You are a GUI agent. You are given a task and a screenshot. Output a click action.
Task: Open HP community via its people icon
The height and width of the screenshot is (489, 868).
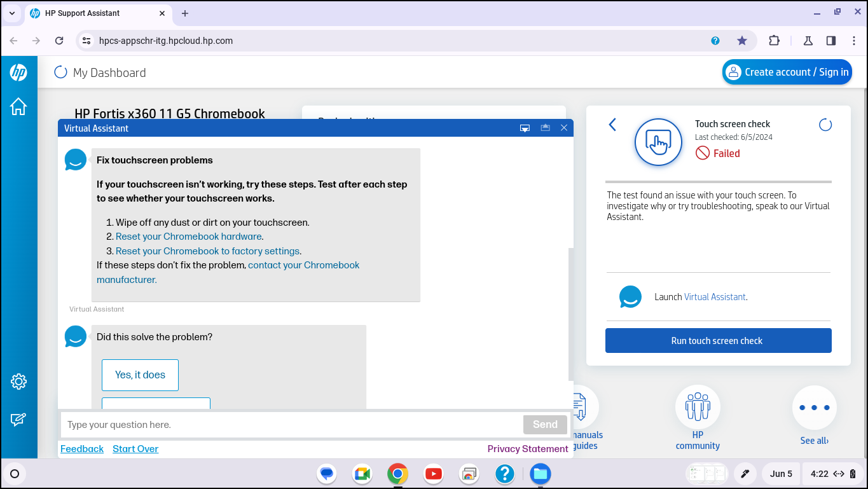click(698, 407)
